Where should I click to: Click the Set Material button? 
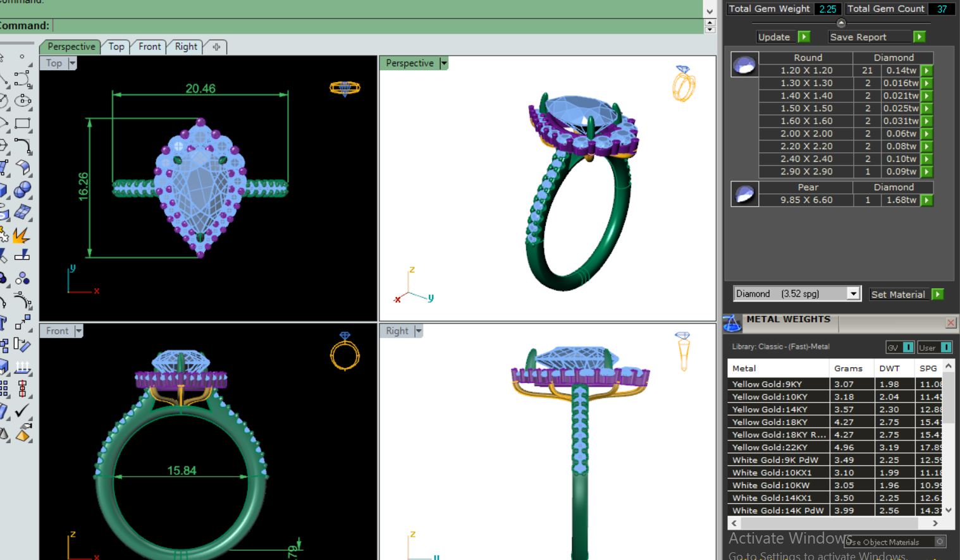897,295
